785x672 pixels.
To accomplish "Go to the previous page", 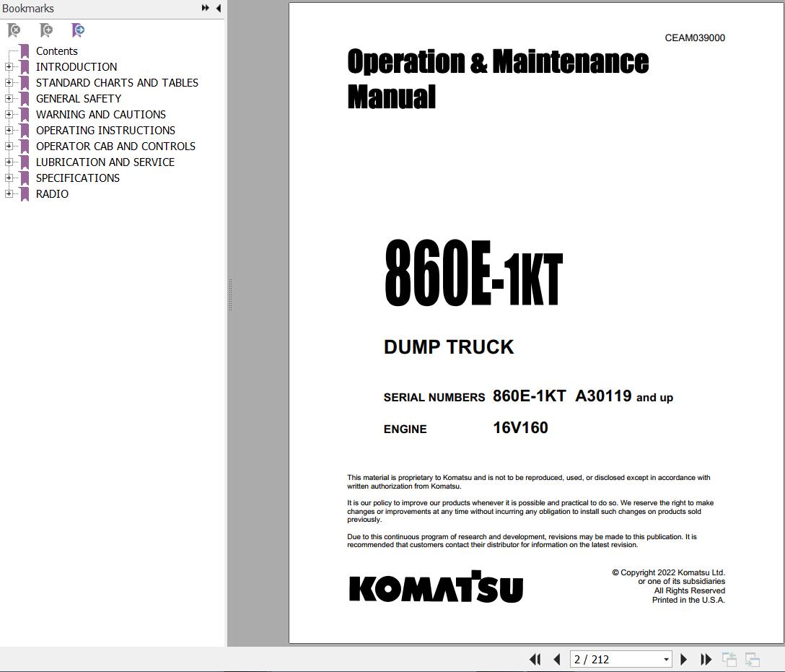I will [557, 660].
